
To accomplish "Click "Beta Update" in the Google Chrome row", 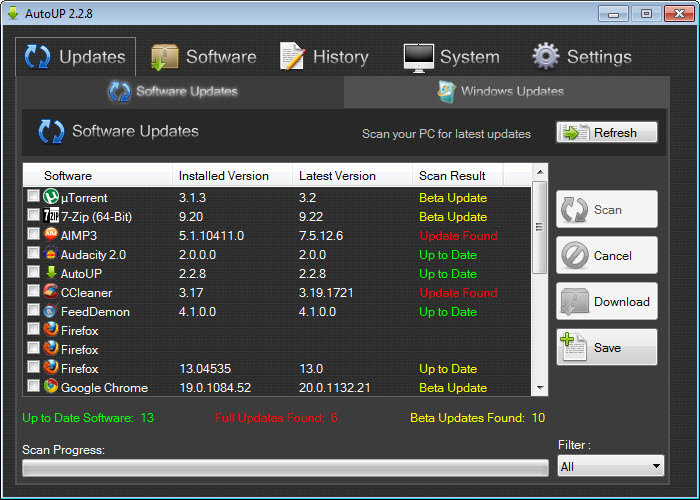I will 453,388.
